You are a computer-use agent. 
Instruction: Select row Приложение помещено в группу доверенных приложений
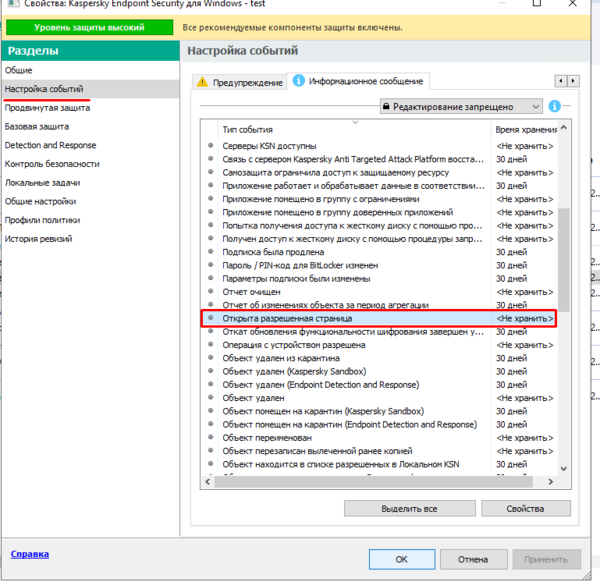pyautogui.click(x=379, y=212)
